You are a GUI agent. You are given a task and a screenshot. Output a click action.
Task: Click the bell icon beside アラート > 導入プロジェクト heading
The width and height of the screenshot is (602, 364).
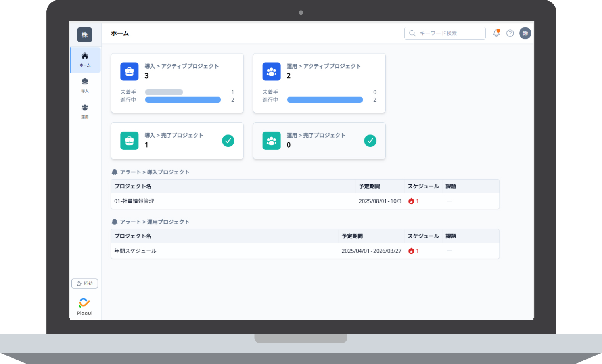coord(115,172)
